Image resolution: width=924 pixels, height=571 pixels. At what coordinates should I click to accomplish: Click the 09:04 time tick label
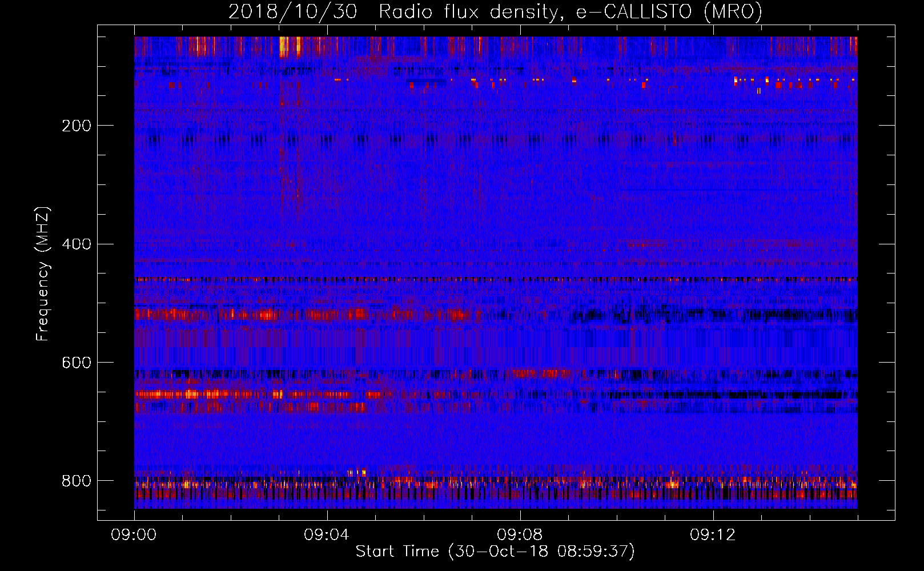point(327,535)
